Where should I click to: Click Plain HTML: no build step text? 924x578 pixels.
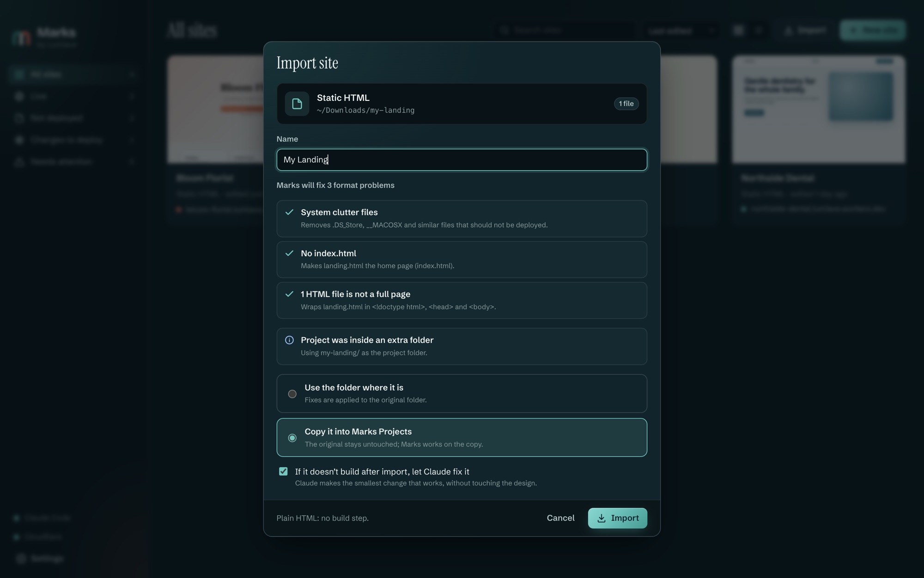click(322, 518)
